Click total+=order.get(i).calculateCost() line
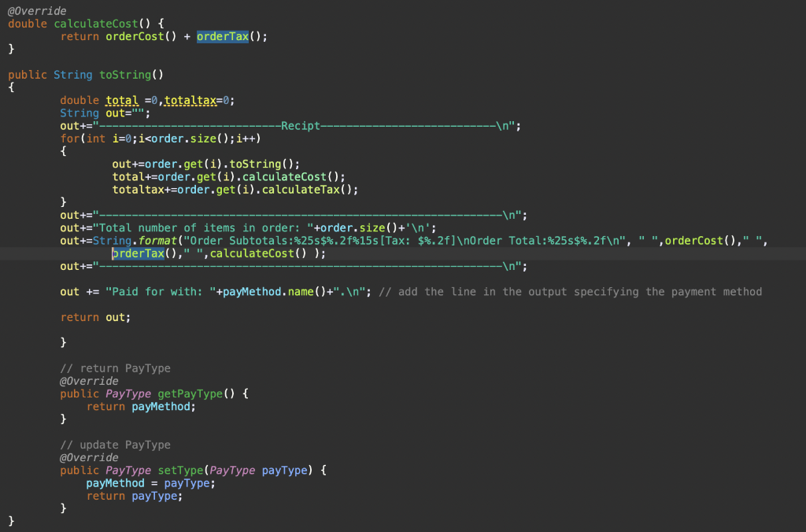The image size is (806, 532). (229, 177)
